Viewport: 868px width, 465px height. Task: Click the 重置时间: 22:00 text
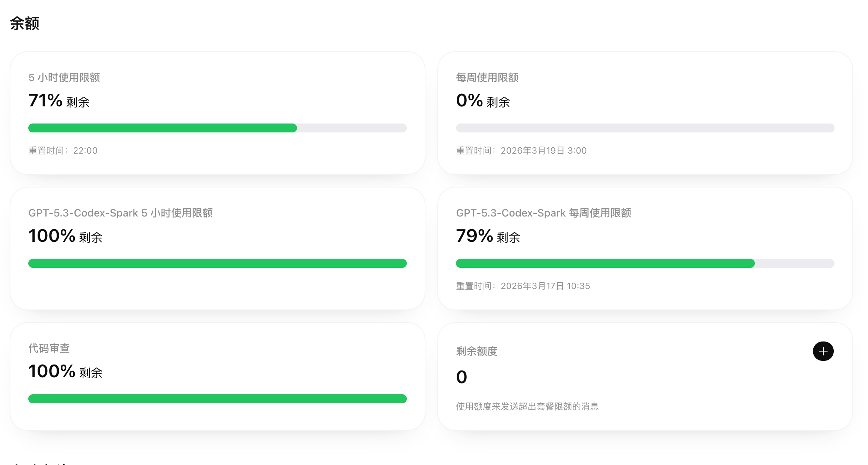[x=63, y=151]
